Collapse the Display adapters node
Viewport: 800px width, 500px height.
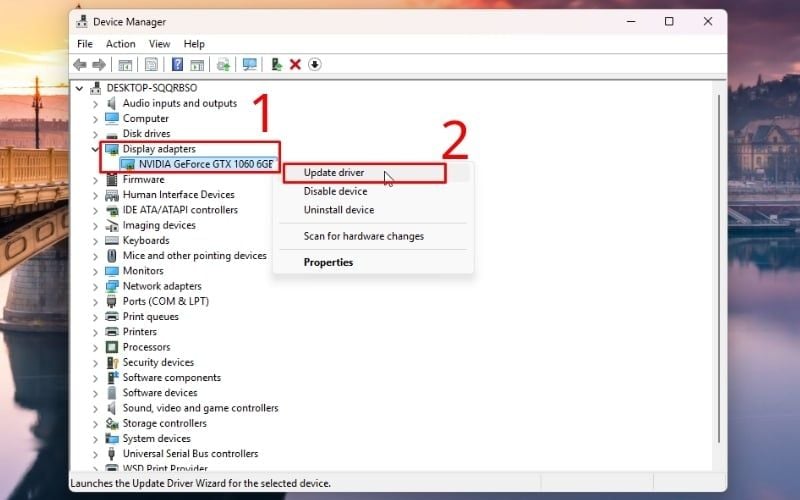click(x=95, y=149)
